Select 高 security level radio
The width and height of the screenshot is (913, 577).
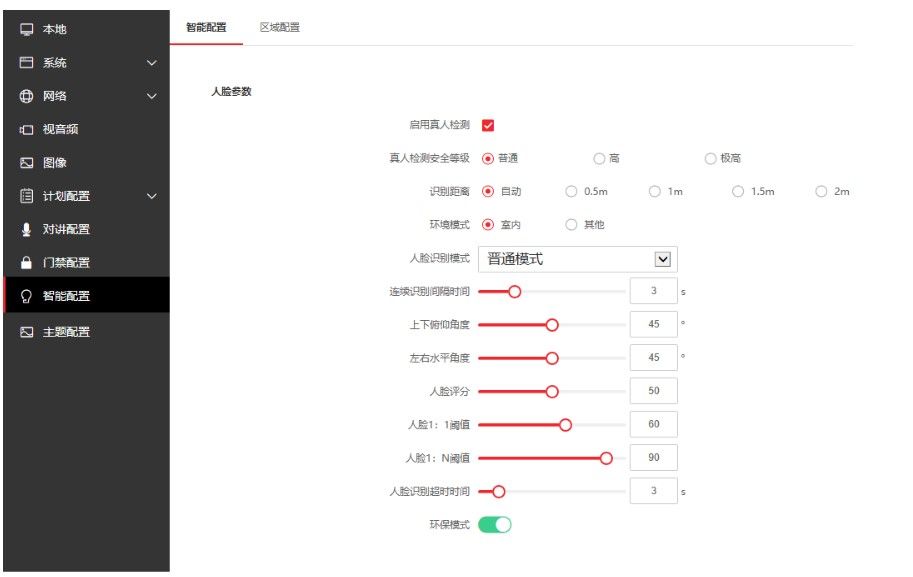point(599,158)
